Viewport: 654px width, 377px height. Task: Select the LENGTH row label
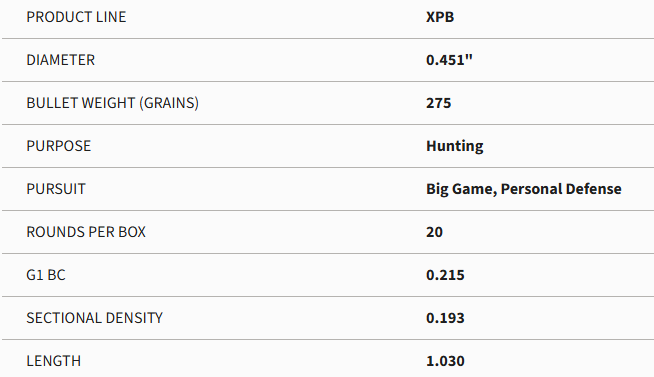(x=54, y=361)
